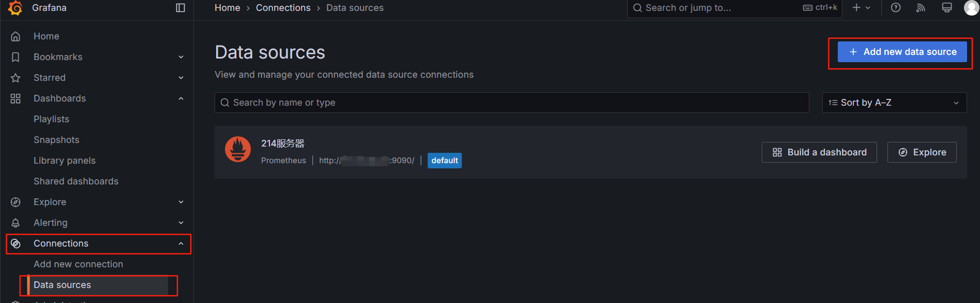Click the Build a dashboard button
The height and width of the screenshot is (303, 980).
click(x=819, y=152)
